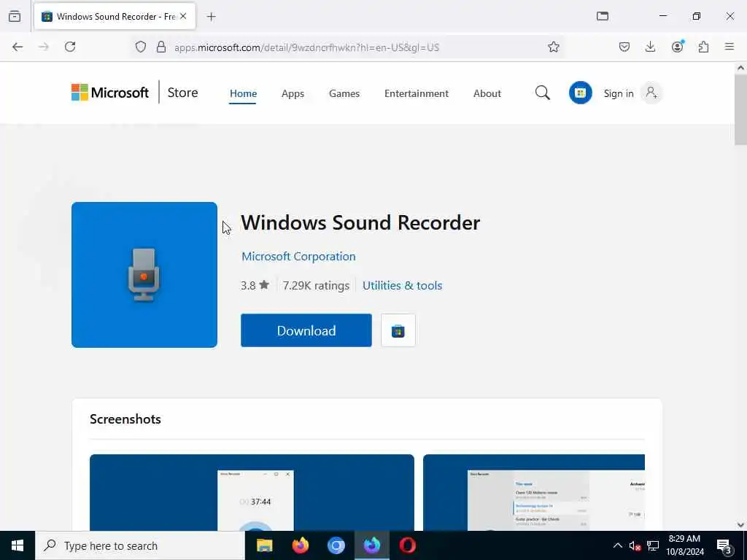Viewport: 747px width, 560px height.
Task: Click the Store link in header
Action: (182, 93)
